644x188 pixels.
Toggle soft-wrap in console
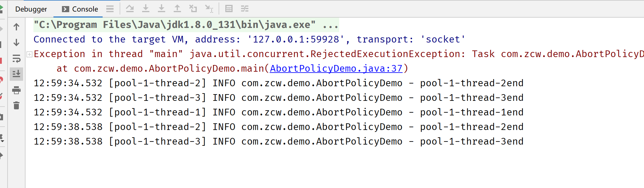click(16, 58)
